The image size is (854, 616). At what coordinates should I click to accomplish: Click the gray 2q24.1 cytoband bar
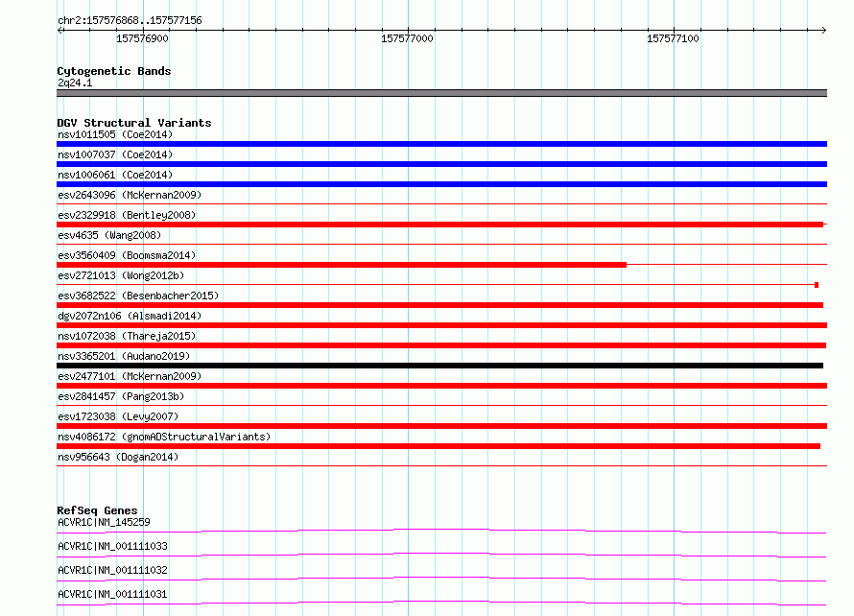[441, 93]
